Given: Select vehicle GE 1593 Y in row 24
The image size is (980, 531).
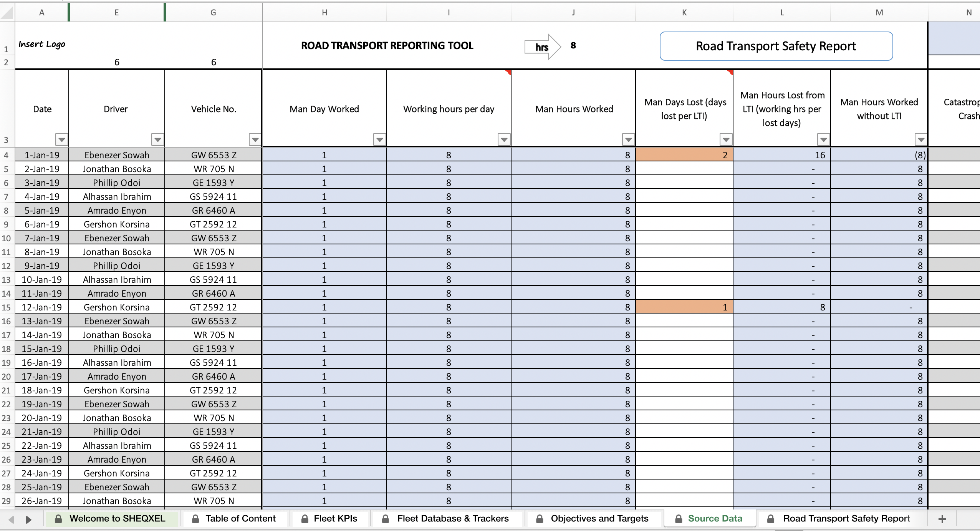Looking at the screenshot, I should click(214, 432).
